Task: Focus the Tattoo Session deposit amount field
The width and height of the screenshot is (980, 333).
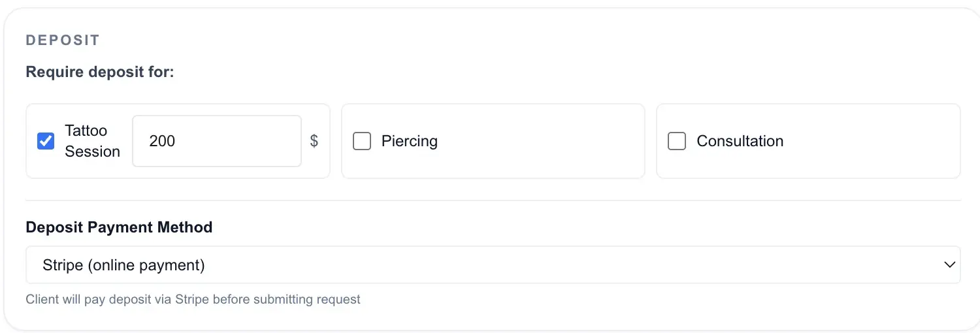Action: coord(217,141)
